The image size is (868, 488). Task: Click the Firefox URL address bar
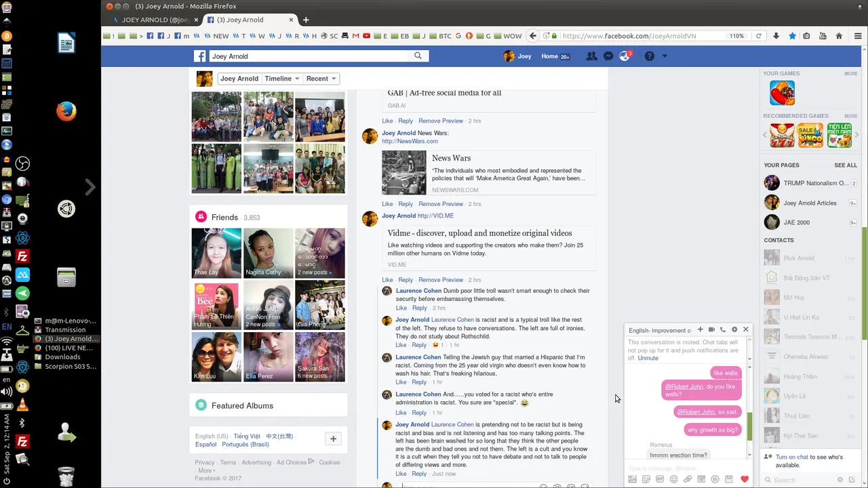click(654, 36)
